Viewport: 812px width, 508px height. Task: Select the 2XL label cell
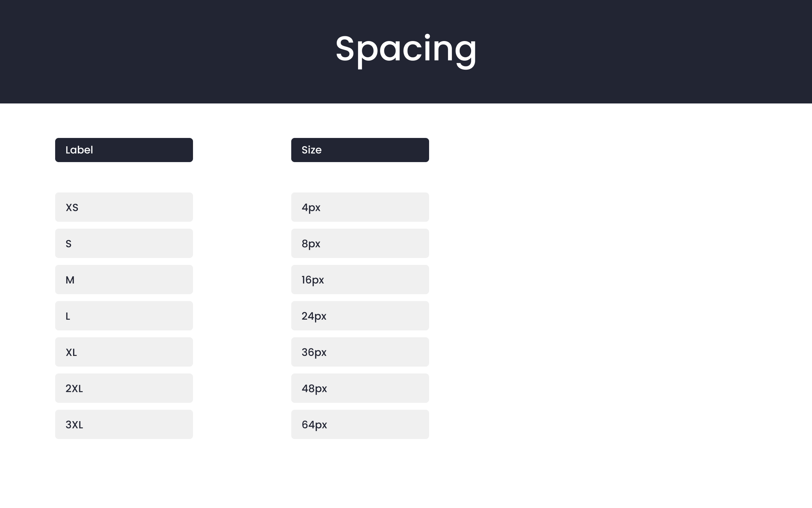[124, 388]
